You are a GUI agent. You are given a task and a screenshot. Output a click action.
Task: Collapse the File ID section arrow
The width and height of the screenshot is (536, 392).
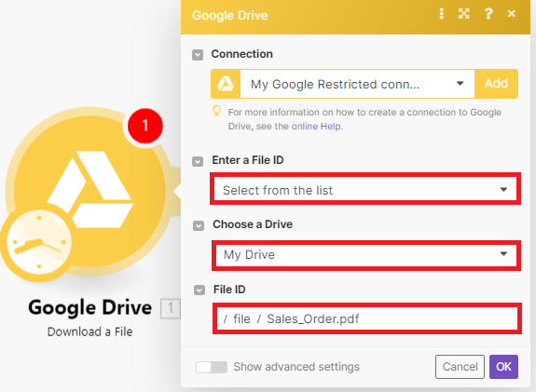199,291
